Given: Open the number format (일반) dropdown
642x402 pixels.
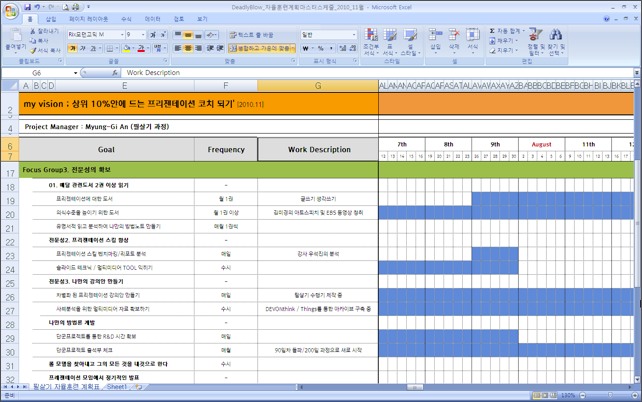Looking at the screenshot, I should pos(354,35).
